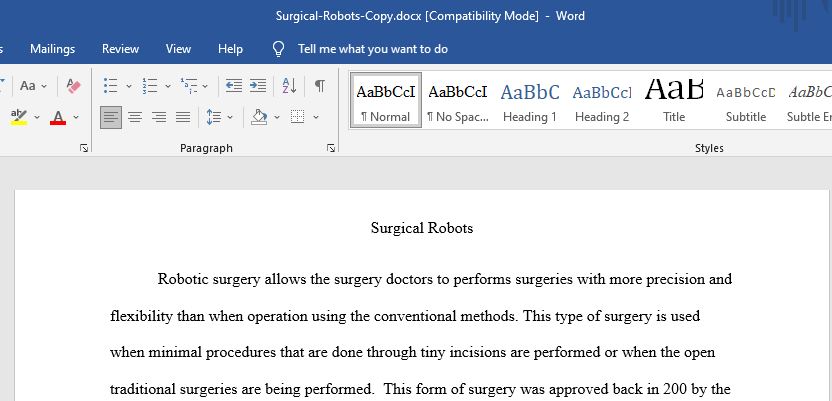Click the Borders grid icon
The image size is (832, 401).
pyautogui.click(x=298, y=117)
